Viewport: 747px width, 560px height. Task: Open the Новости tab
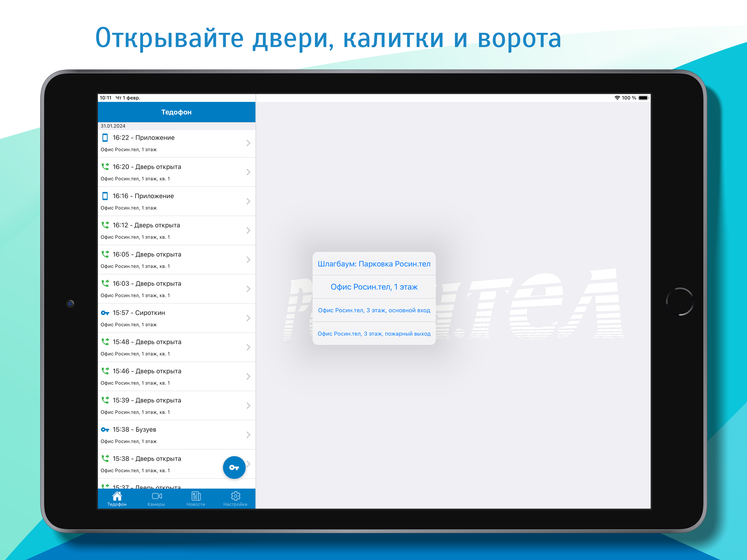coord(196,499)
